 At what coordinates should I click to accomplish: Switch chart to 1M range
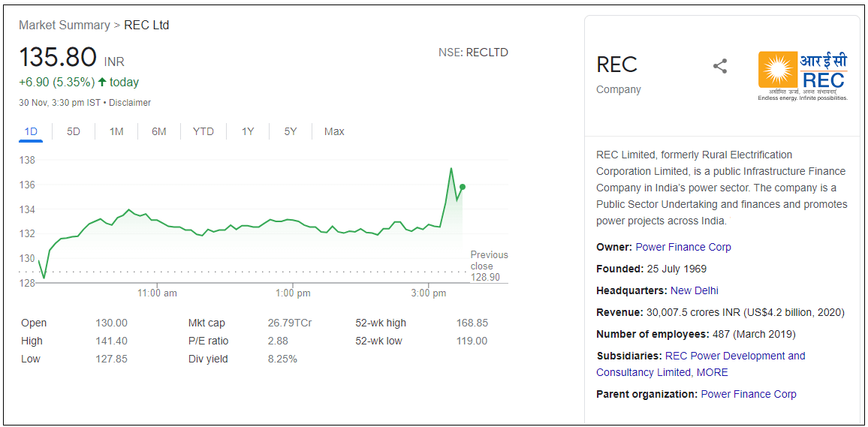(x=116, y=131)
